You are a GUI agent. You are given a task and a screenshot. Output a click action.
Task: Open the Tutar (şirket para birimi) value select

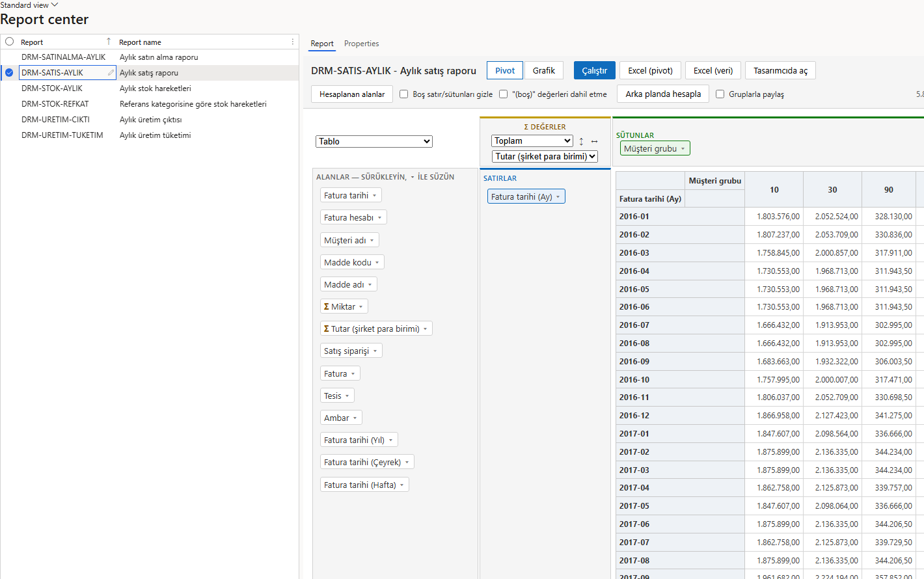[x=545, y=157]
